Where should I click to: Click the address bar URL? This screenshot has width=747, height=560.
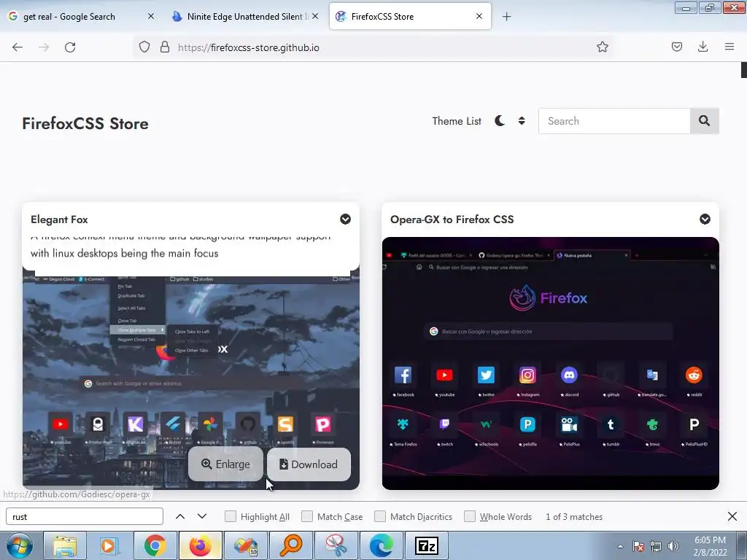(249, 47)
